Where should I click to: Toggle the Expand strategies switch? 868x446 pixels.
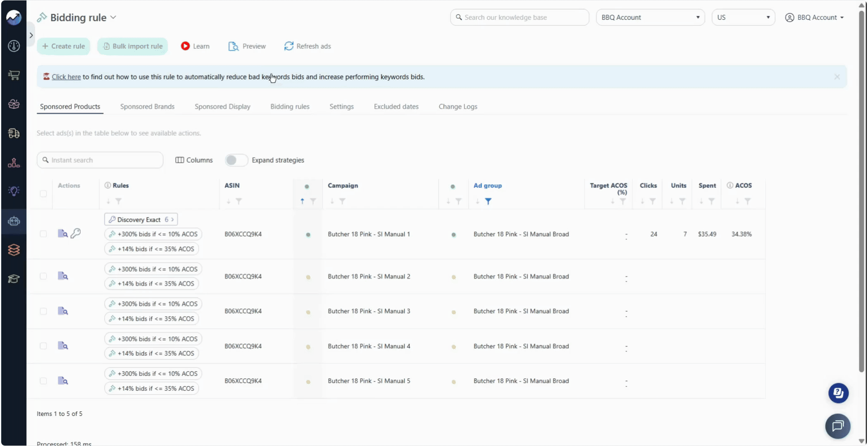236,160
